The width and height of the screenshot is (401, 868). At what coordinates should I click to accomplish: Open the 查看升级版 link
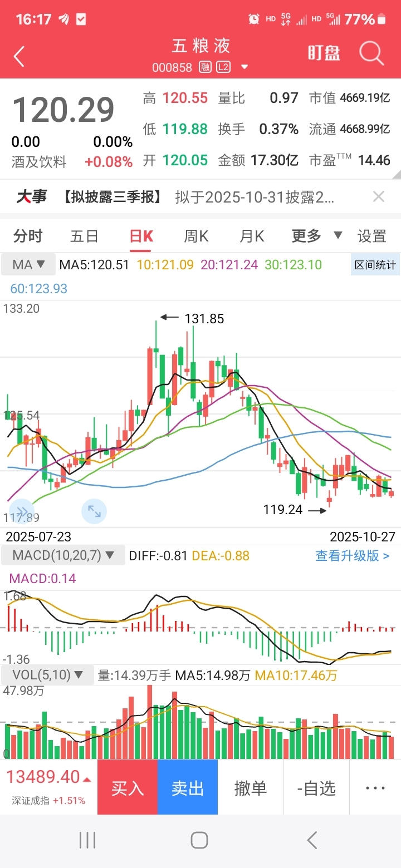pos(353,555)
